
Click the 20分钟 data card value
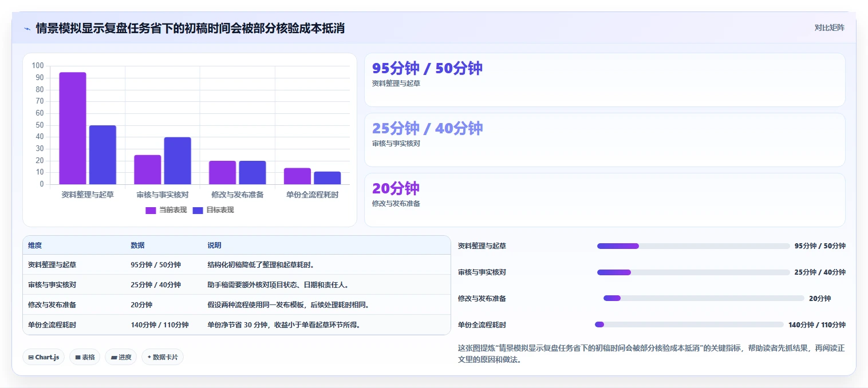pyautogui.click(x=396, y=188)
